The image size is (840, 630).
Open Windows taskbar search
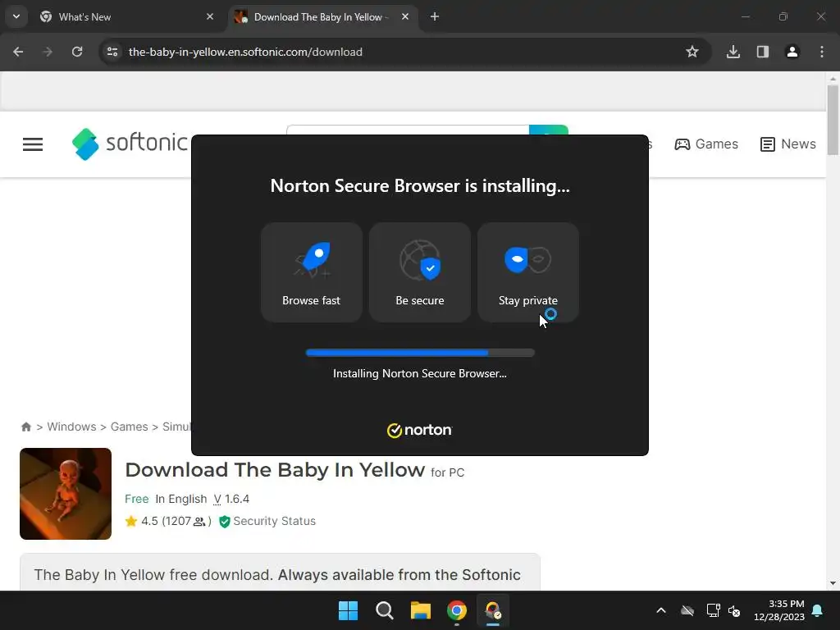click(384, 610)
